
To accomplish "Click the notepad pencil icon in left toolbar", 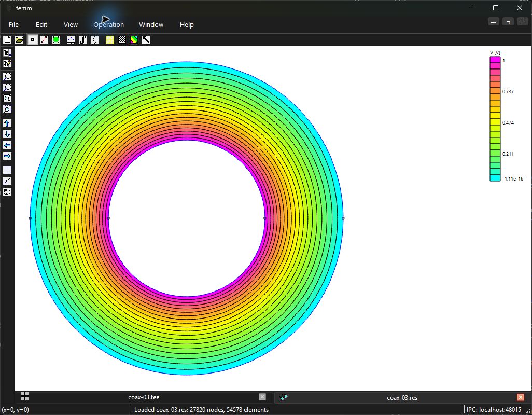I will pos(7,63).
